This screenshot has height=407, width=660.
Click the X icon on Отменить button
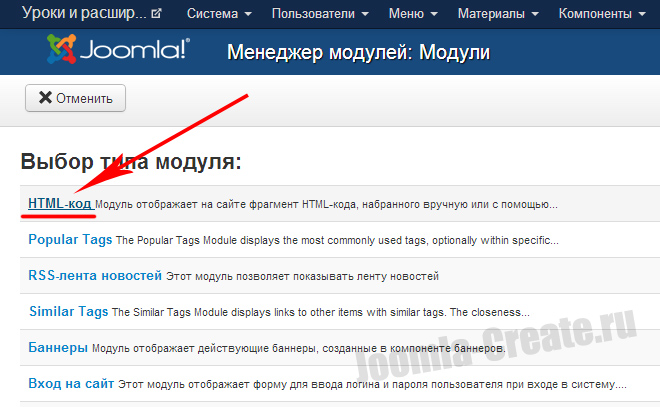(44, 98)
